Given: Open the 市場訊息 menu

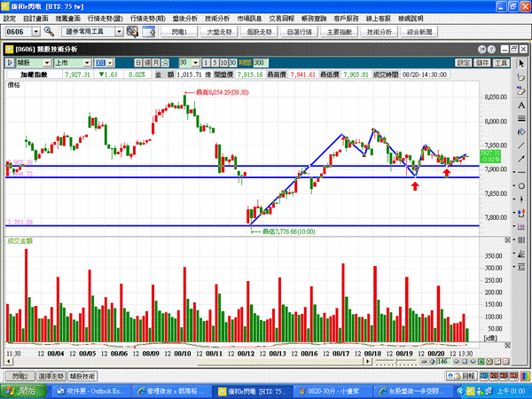Looking at the screenshot, I should [x=249, y=19].
